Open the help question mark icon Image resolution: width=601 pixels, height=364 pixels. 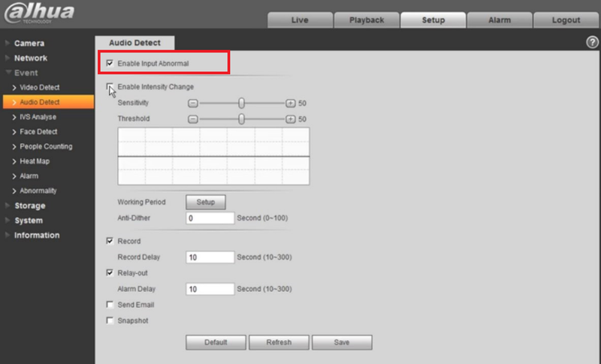(592, 42)
